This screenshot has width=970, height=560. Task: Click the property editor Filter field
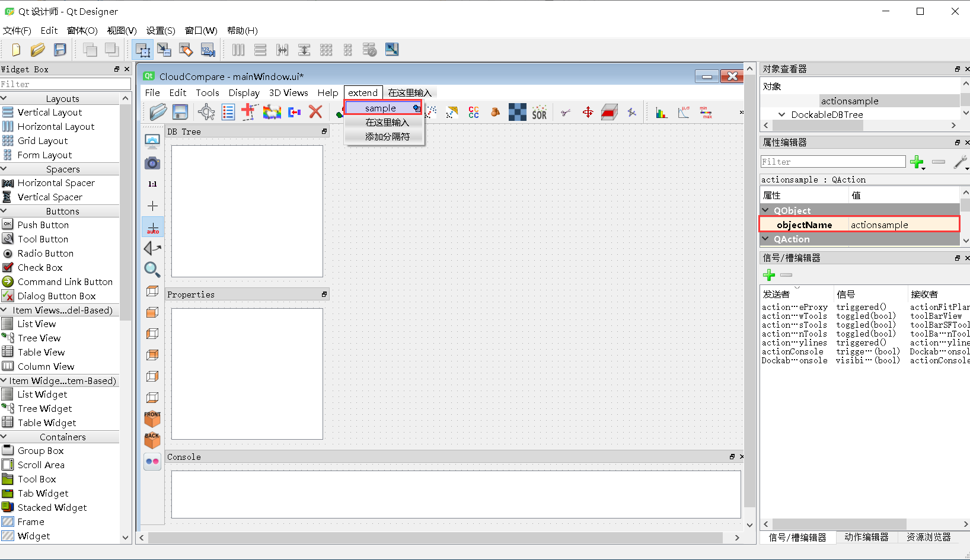point(833,162)
